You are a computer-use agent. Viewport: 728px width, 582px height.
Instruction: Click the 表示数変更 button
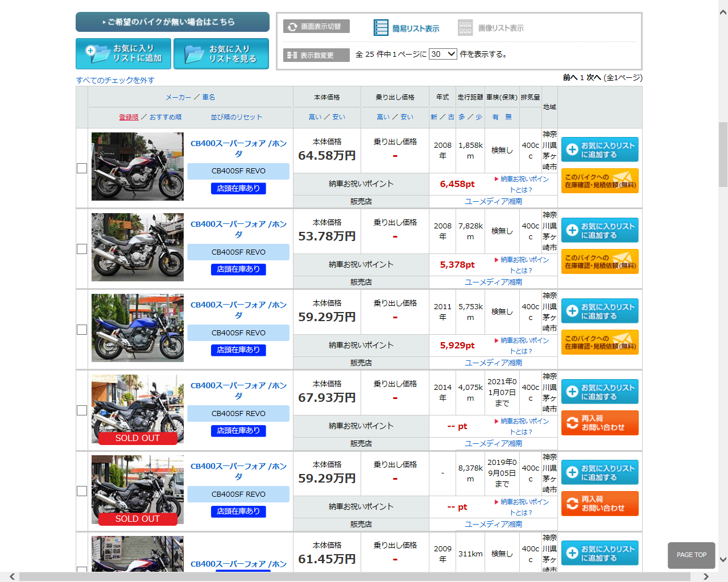[x=316, y=55]
